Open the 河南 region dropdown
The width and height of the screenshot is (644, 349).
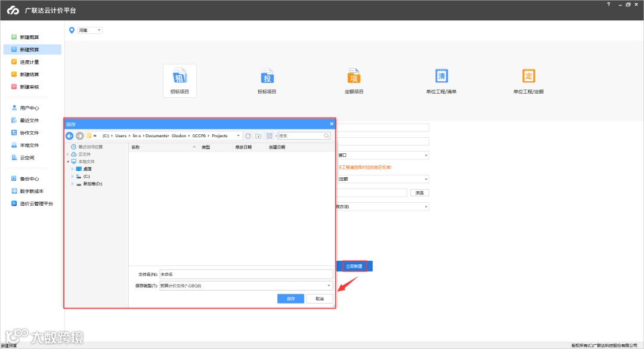click(89, 30)
